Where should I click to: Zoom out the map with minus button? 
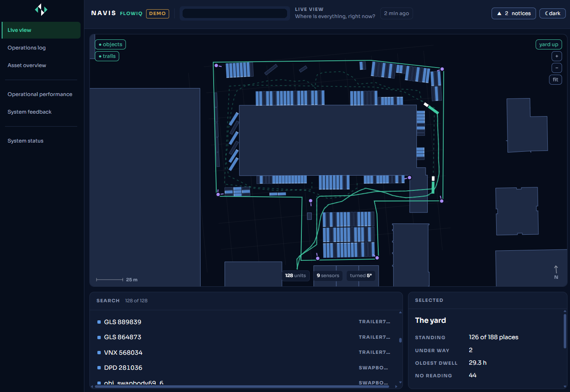pyautogui.click(x=557, y=68)
